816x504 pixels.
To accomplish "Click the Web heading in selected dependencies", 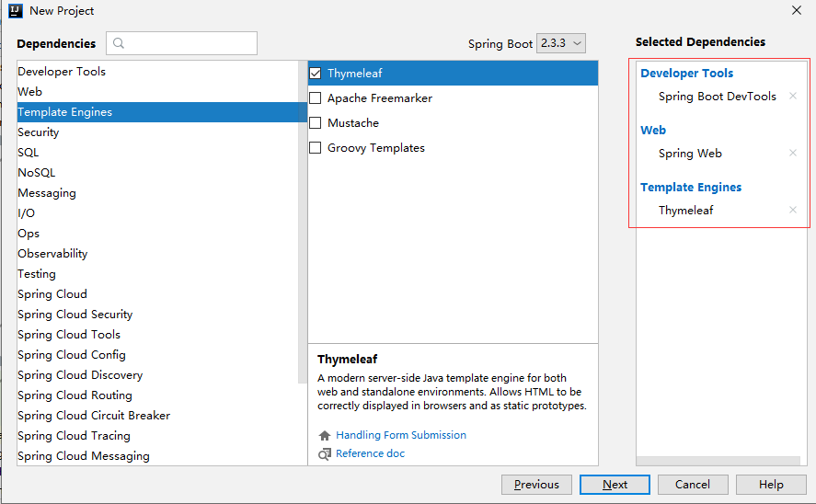I will (653, 130).
